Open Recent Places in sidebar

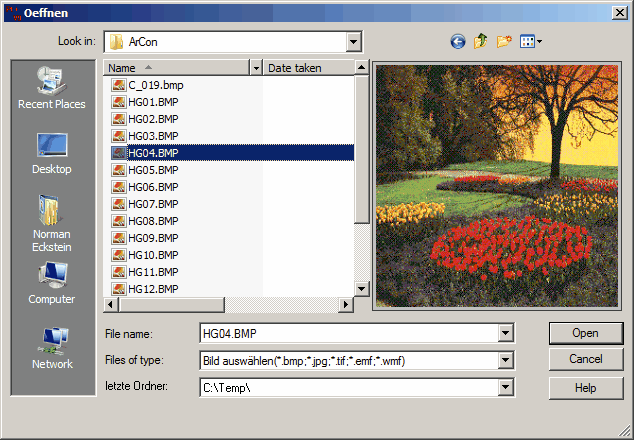[x=52, y=87]
